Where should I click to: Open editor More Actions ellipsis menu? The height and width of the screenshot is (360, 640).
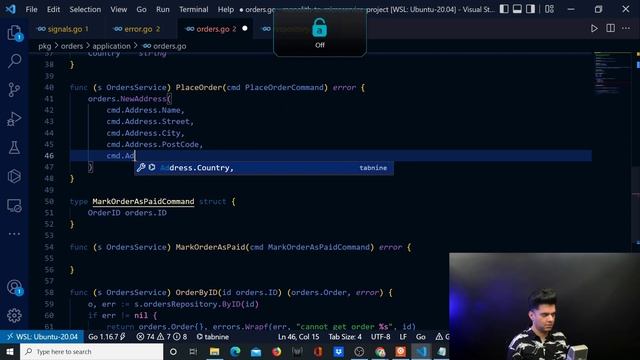[x=626, y=28]
